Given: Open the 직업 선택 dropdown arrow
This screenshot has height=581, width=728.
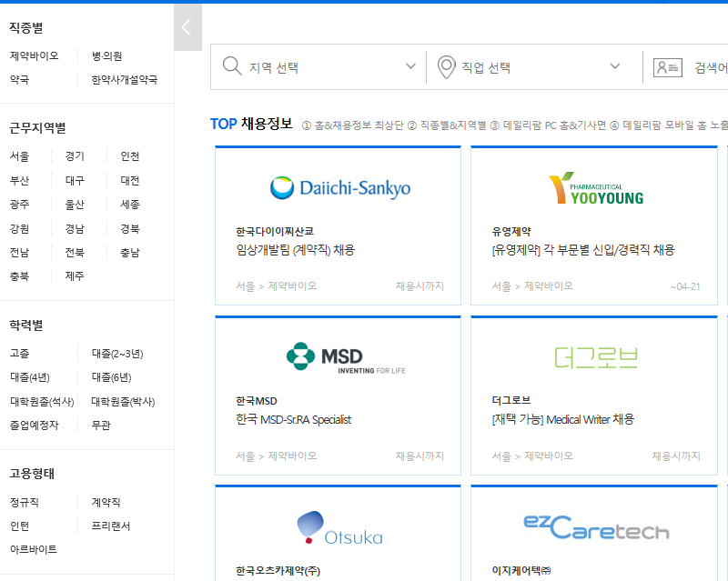Looking at the screenshot, I should (x=615, y=66).
